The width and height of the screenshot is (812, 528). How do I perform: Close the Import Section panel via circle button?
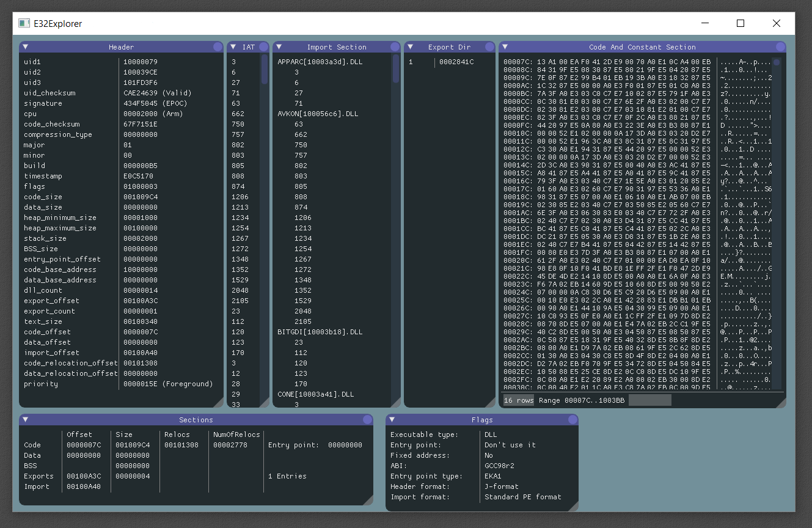coord(395,46)
